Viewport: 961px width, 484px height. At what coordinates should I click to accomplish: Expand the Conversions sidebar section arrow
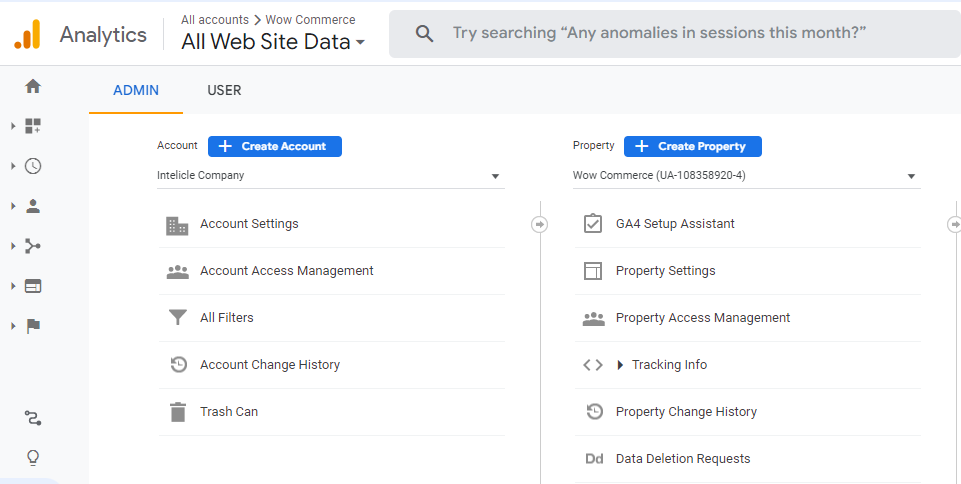13,326
